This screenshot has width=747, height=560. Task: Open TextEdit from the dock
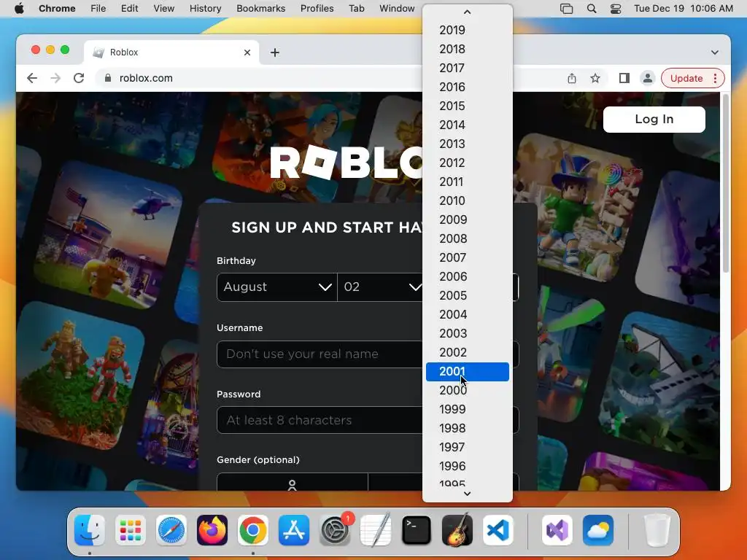376,530
